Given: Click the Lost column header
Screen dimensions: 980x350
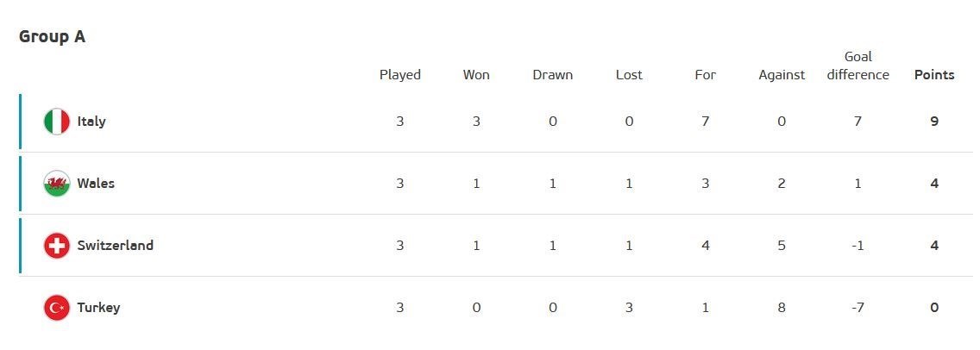Looking at the screenshot, I should 629,75.
